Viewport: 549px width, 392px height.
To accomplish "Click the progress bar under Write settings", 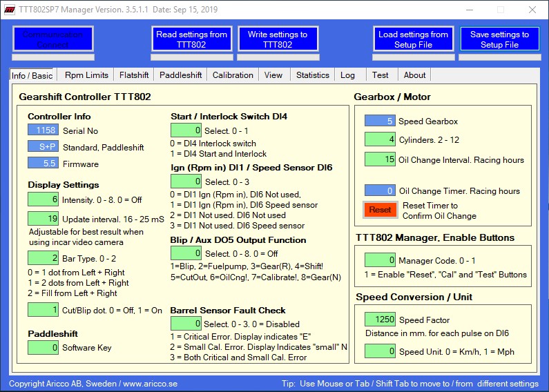I will (x=278, y=57).
